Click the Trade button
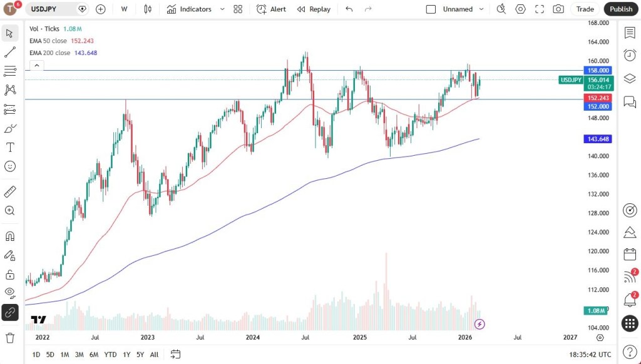 point(585,9)
